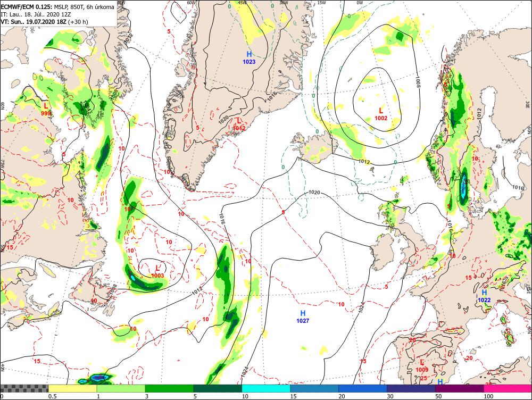Click the valid time 'VT: Sun.. 19.07.2020 18Z'
Viewport: 532px width, 400px height.
[34, 22]
